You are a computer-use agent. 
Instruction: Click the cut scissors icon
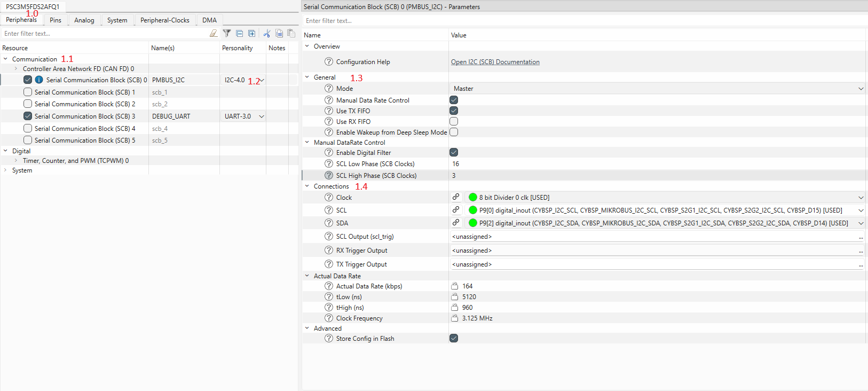tap(267, 33)
